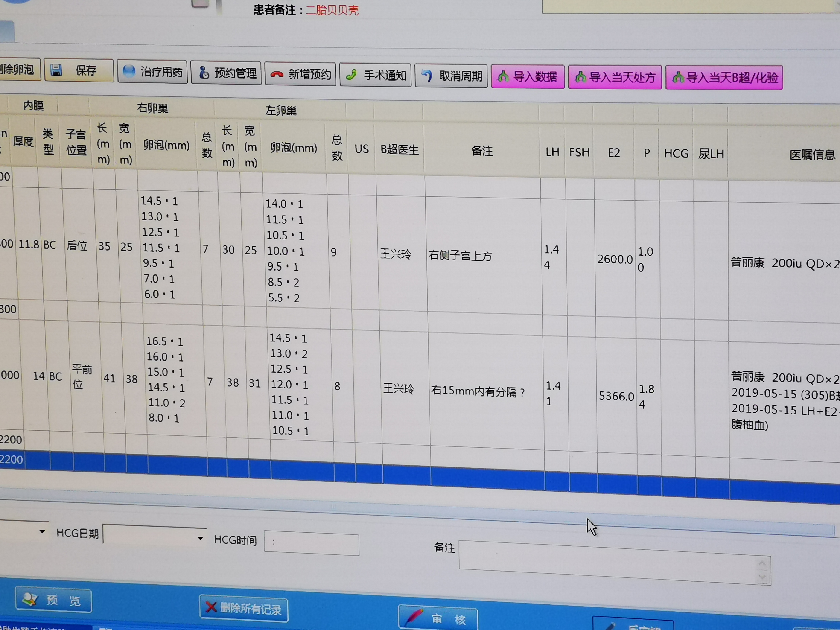Click 导入当天处方 import today's prescription
Viewport: 840px width, 630px height.
[615, 77]
